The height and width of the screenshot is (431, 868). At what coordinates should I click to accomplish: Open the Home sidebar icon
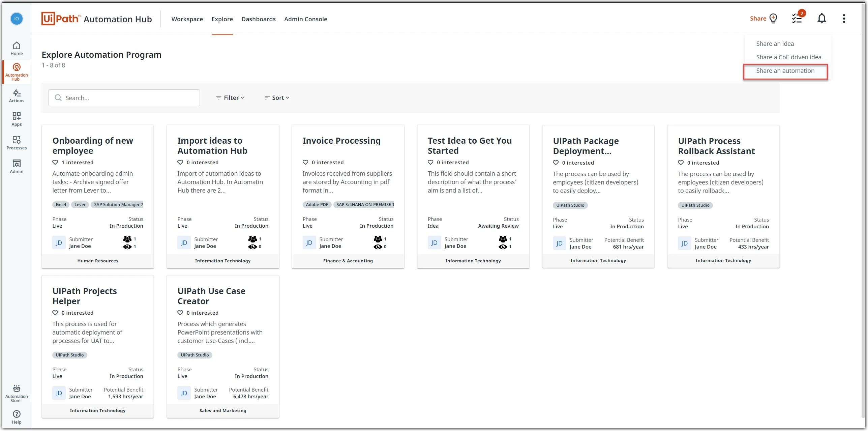pos(17,49)
